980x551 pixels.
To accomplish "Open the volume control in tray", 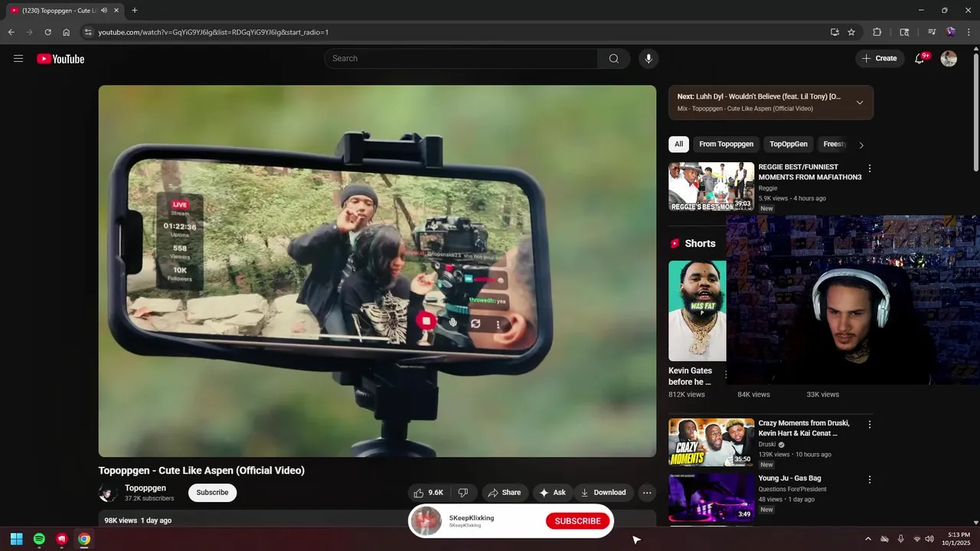I will coord(929,540).
